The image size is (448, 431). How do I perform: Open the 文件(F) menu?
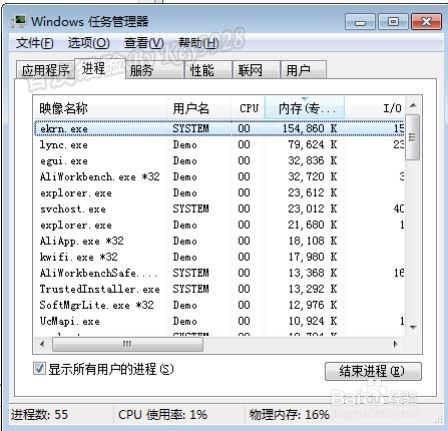[x=35, y=43]
